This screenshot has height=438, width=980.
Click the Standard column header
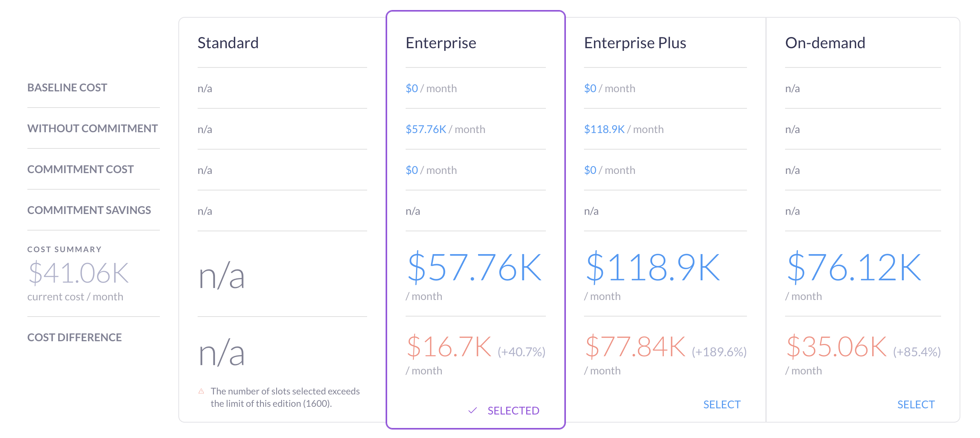[x=228, y=43]
